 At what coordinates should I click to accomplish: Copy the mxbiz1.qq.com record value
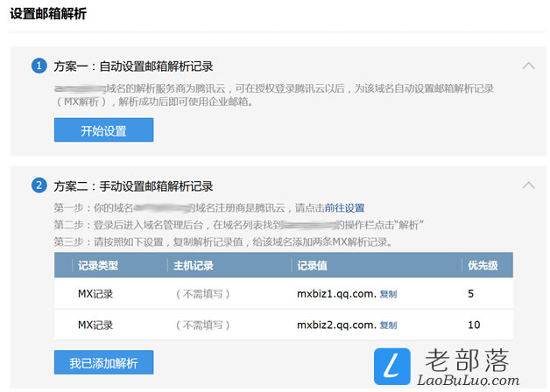pos(388,295)
